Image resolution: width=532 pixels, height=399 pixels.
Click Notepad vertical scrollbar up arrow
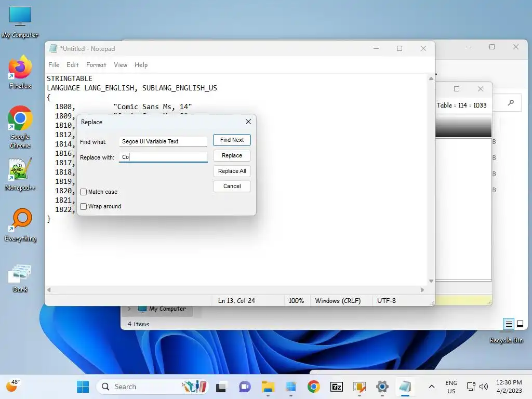pyautogui.click(x=431, y=79)
